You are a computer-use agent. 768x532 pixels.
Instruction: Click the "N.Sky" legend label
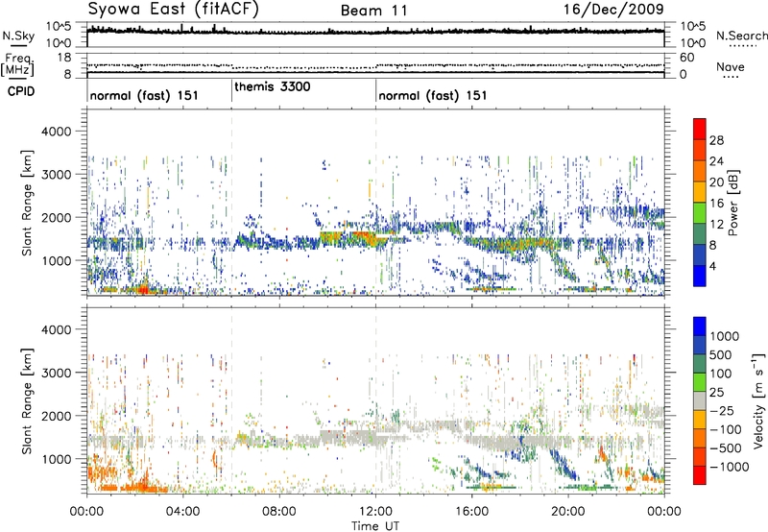click(x=18, y=36)
